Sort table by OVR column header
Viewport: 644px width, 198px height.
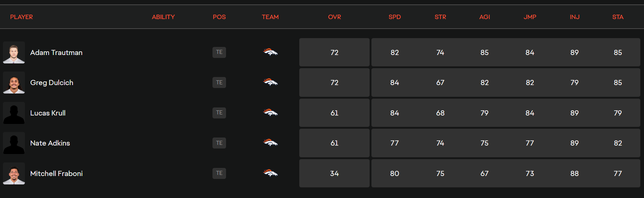(334, 17)
